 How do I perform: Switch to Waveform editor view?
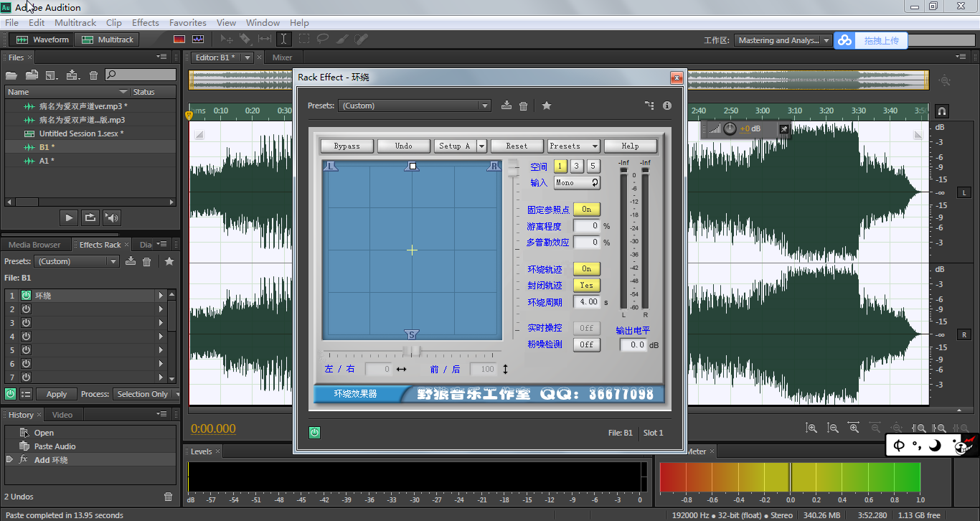pos(42,39)
